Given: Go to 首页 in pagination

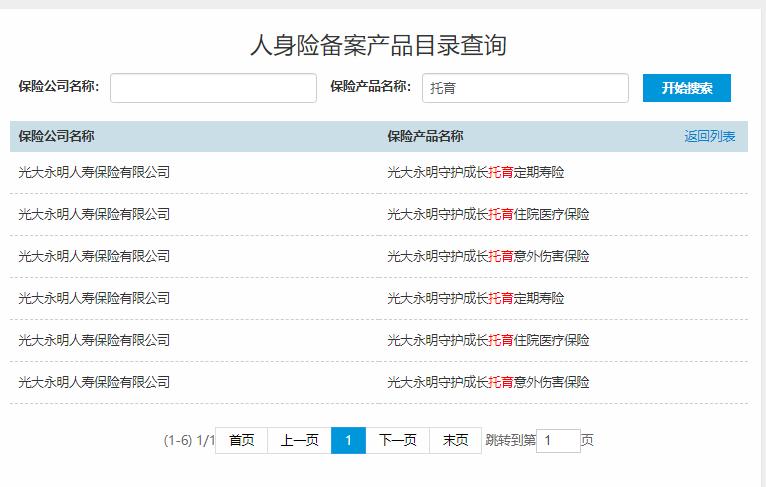Looking at the screenshot, I should [x=241, y=440].
